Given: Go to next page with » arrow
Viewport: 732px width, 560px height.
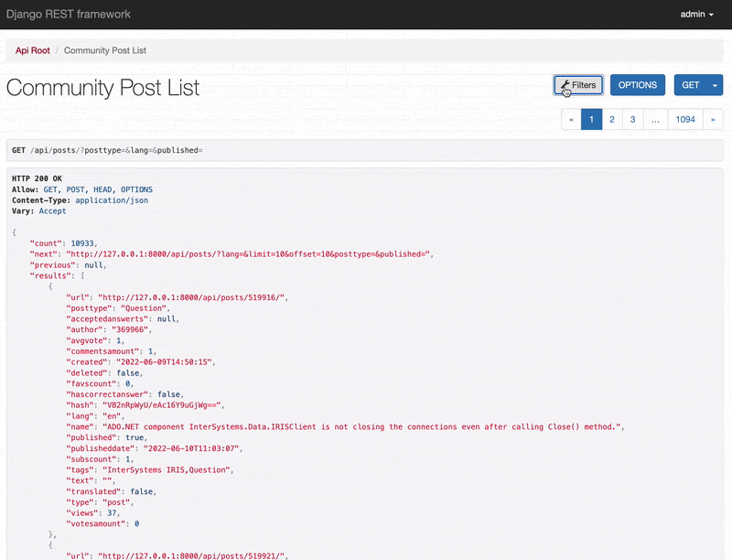Looking at the screenshot, I should [712, 119].
